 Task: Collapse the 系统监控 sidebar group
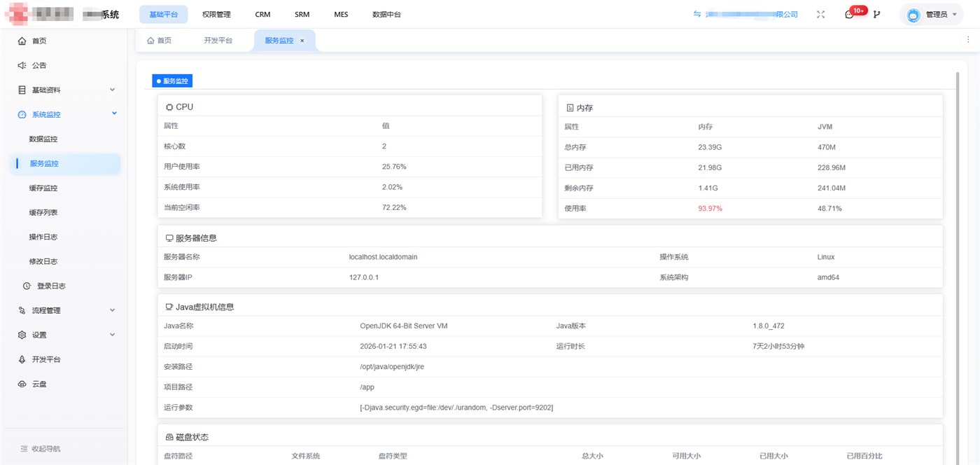click(x=114, y=114)
